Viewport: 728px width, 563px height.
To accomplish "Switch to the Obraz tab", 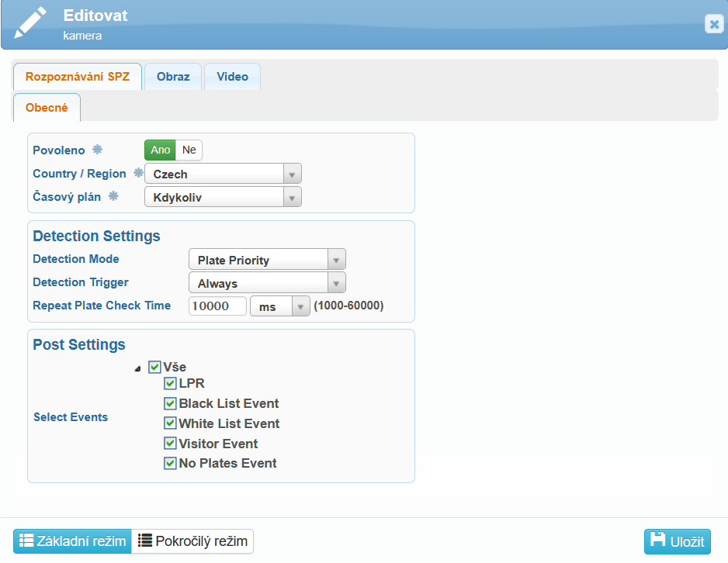I will [173, 77].
